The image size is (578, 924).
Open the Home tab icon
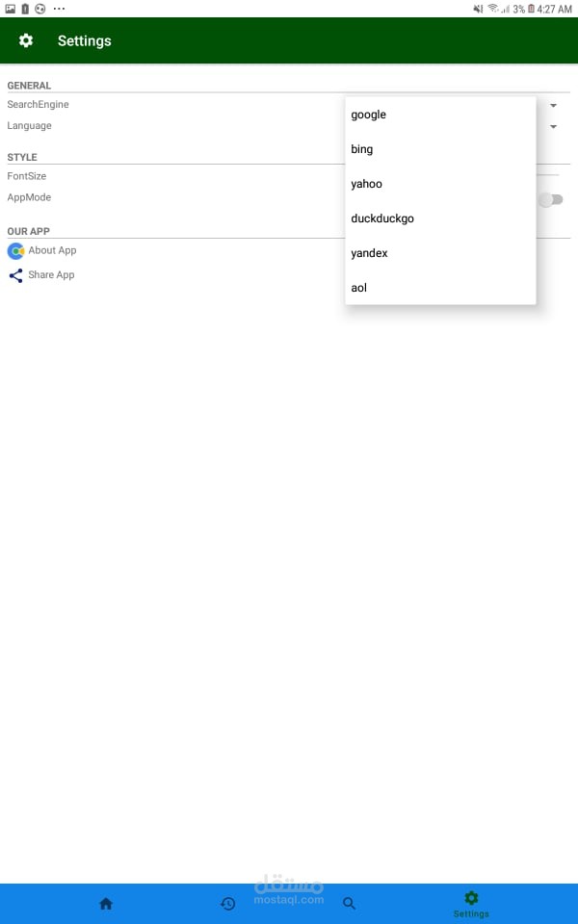(106, 904)
